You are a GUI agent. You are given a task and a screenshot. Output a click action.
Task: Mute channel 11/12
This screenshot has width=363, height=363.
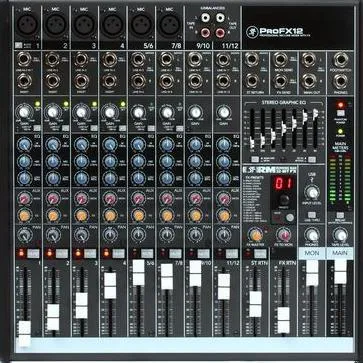pos(232,253)
